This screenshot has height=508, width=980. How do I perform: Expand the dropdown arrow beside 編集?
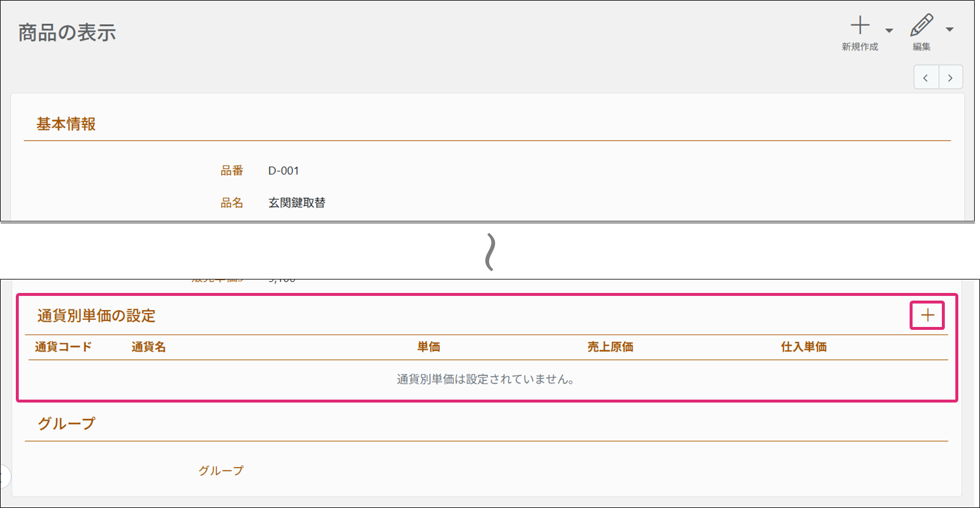pos(950,29)
